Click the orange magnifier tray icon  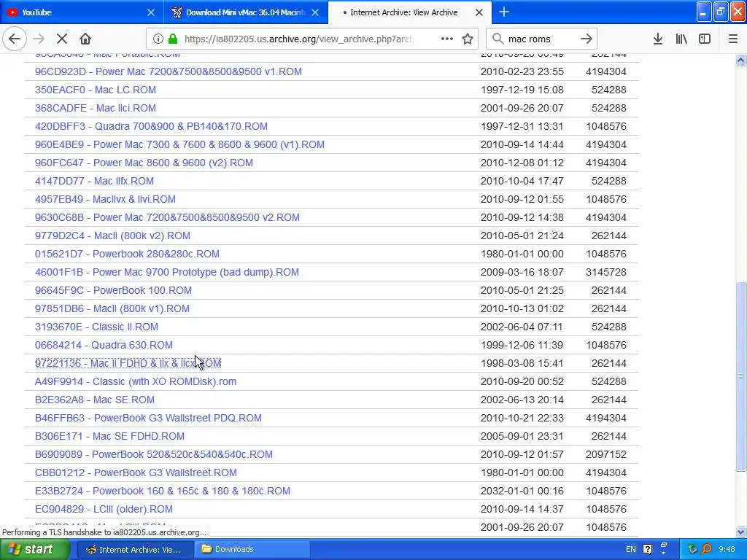coord(706,550)
